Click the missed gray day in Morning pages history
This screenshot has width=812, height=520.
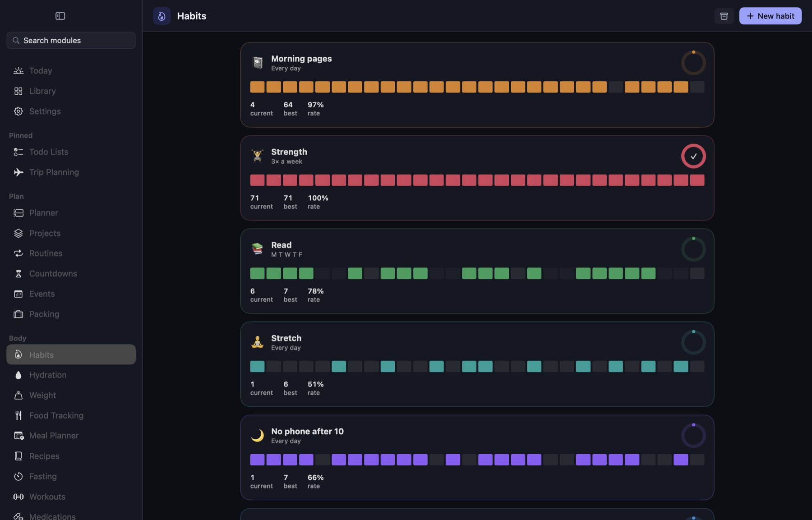click(x=615, y=87)
